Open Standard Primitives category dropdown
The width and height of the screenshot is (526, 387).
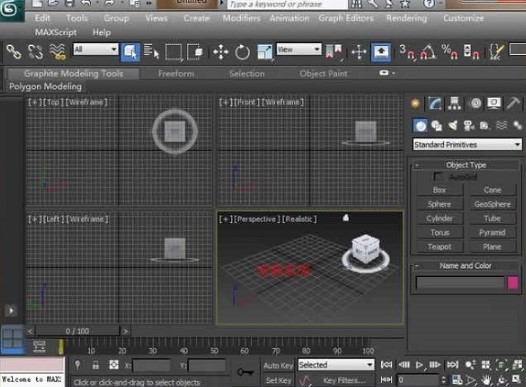(467, 145)
